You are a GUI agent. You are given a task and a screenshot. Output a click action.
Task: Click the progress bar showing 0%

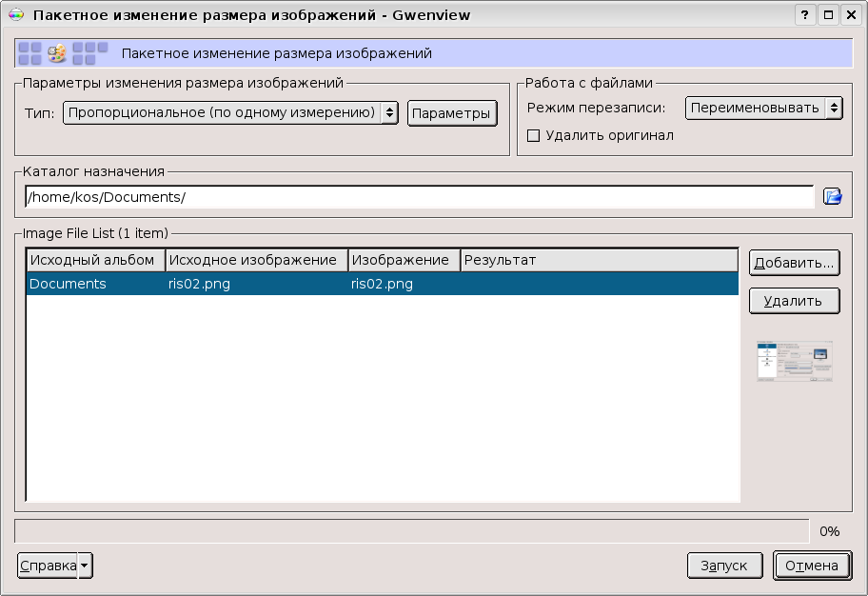(x=411, y=531)
